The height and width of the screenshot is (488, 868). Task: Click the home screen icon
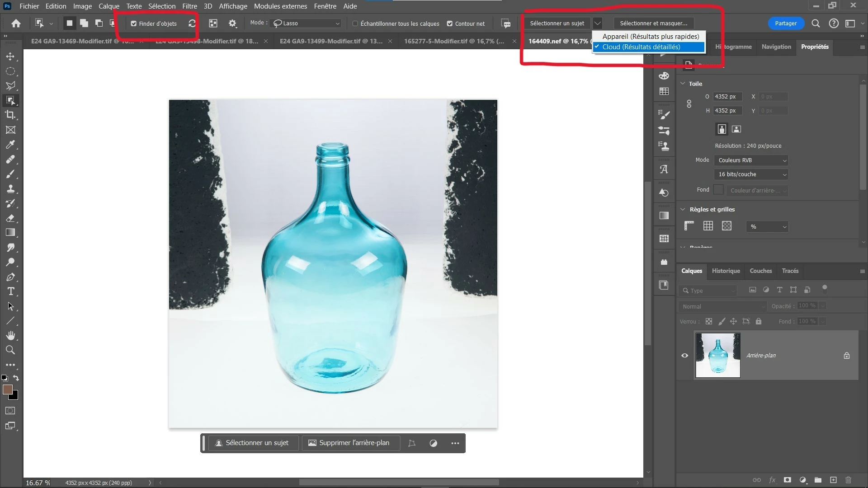(16, 23)
